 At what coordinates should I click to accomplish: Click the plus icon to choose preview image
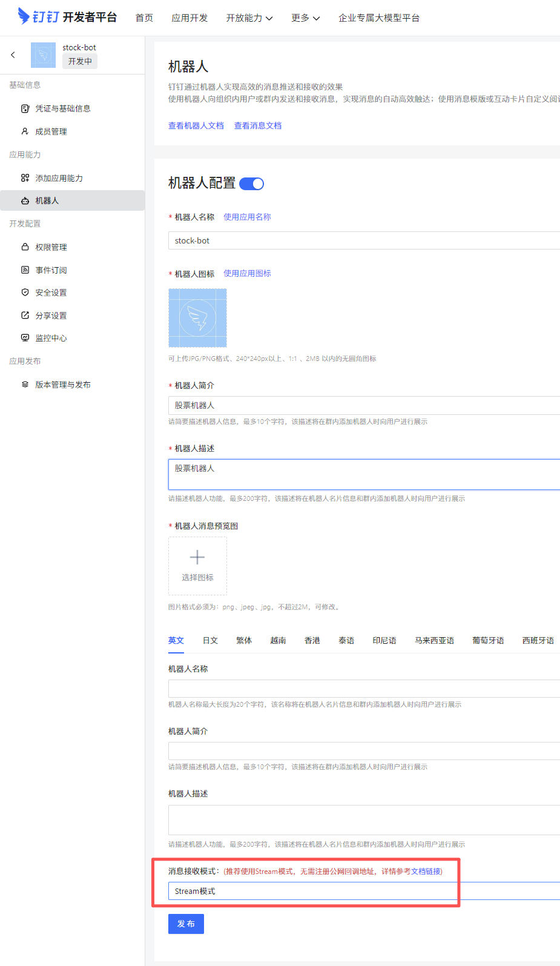pos(197,557)
